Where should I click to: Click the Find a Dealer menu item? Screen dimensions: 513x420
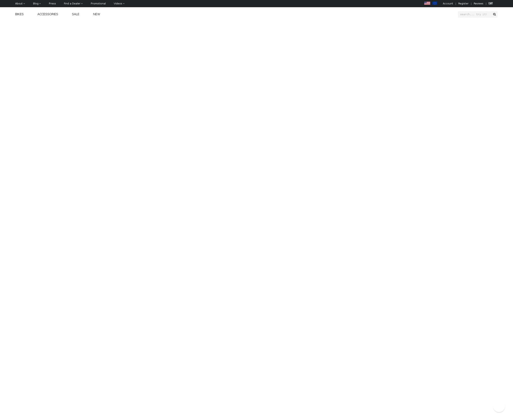point(73,3)
